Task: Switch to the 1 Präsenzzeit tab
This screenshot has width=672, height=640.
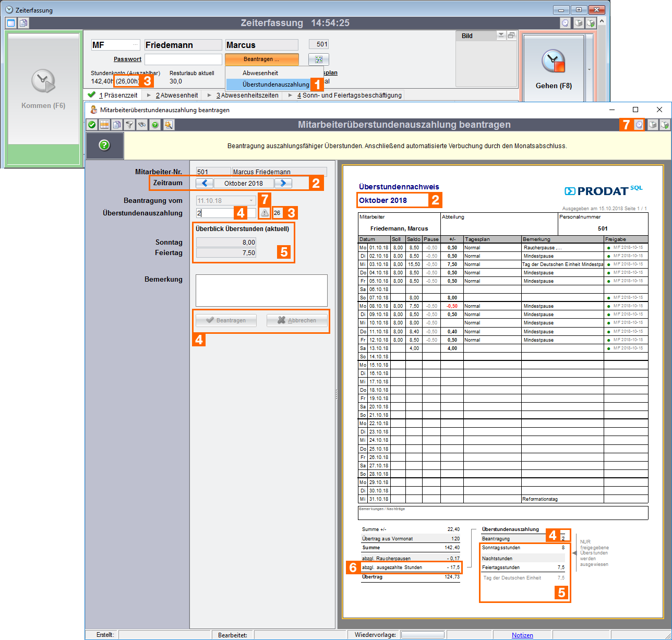Action: click(x=113, y=95)
